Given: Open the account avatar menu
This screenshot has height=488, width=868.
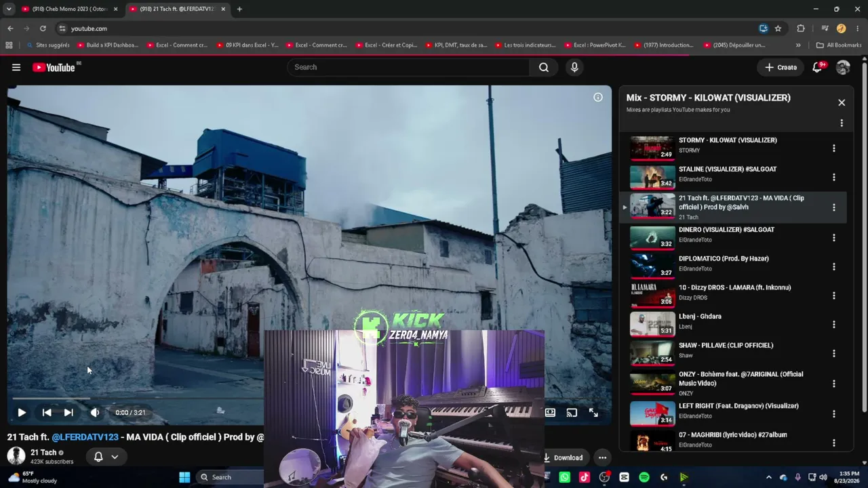Looking at the screenshot, I should coord(843,67).
